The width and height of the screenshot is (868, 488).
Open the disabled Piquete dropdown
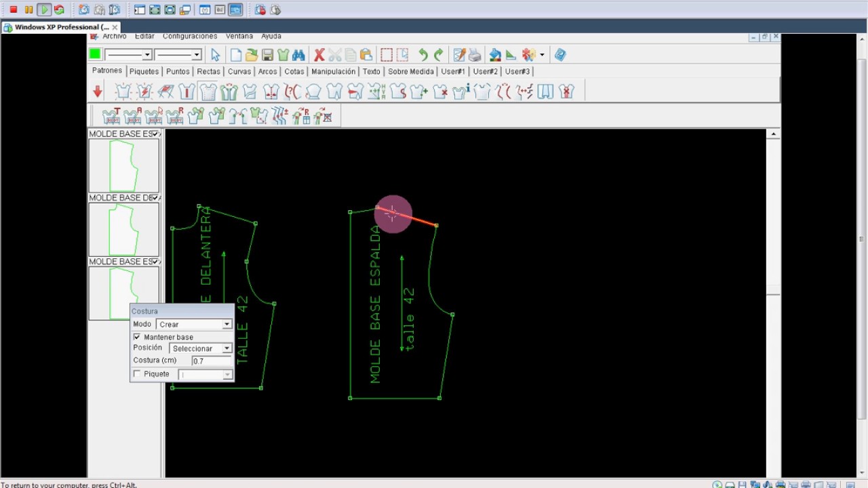[x=205, y=375]
